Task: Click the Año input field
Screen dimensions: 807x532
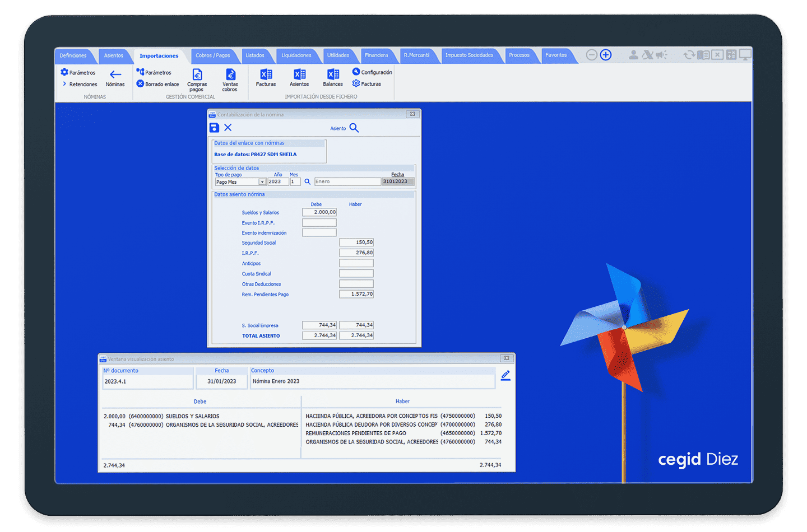Action: pyautogui.click(x=278, y=182)
